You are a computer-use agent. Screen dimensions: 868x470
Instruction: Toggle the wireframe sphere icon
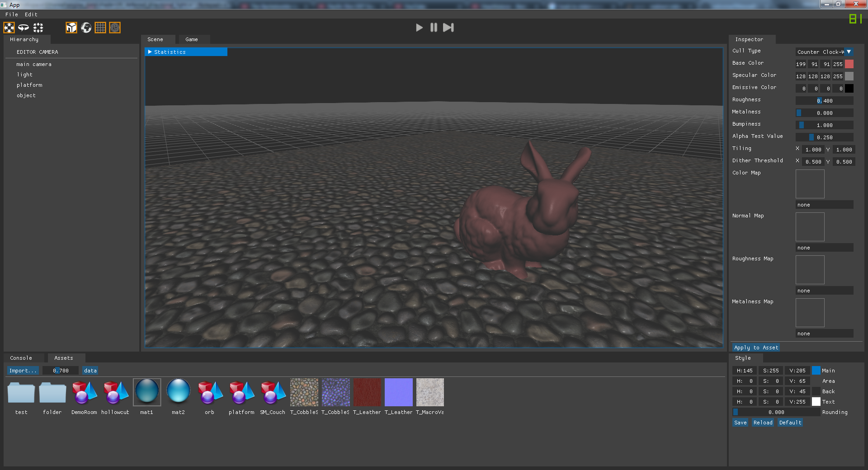(x=115, y=28)
